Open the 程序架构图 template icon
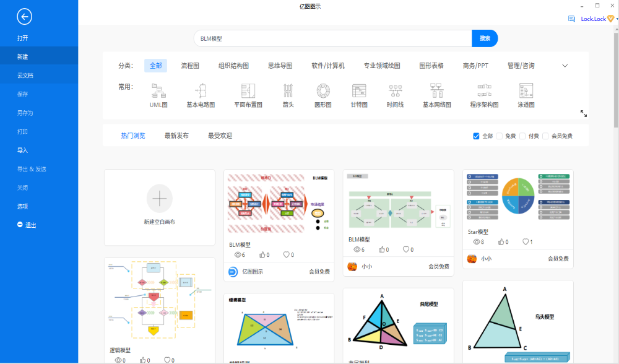Image resolution: width=619 pixels, height=364 pixels. 484,91
